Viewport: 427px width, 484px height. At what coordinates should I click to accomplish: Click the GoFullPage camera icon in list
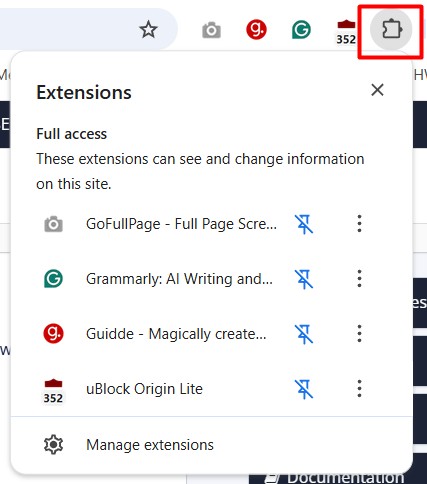point(53,224)
